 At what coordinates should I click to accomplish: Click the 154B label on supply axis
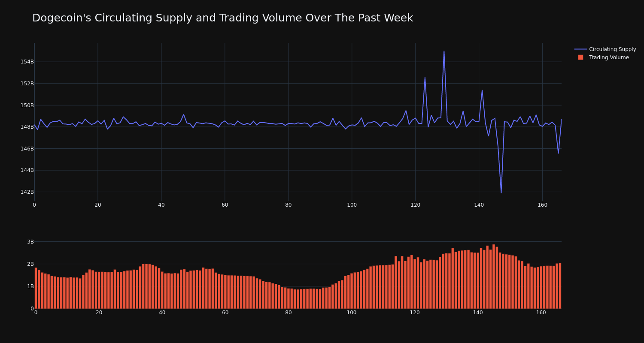[x=27, y=62]
